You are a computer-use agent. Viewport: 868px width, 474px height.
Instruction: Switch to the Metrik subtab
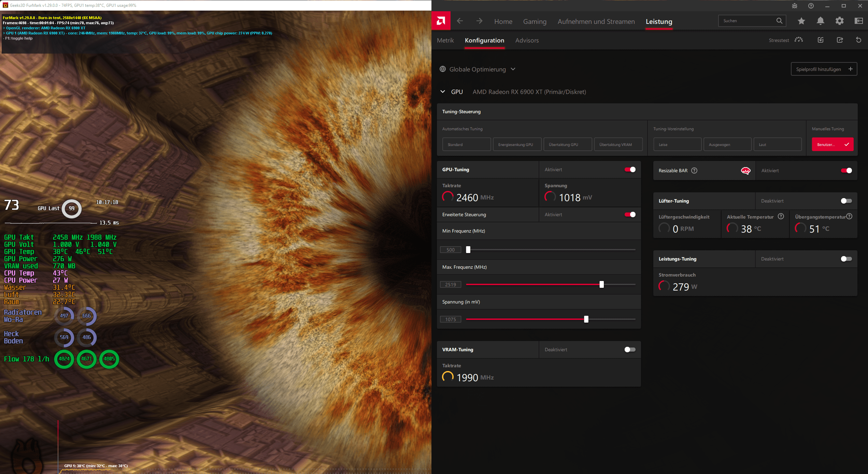point(445,40)
